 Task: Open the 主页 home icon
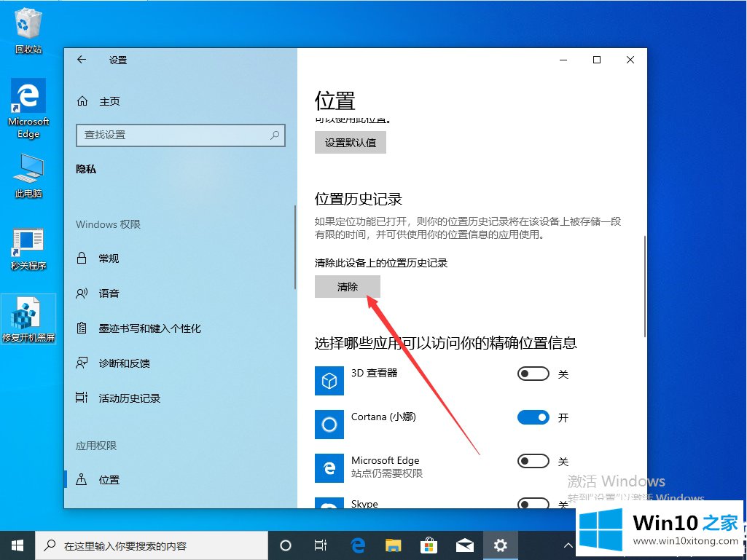click(x=82, y=101)
